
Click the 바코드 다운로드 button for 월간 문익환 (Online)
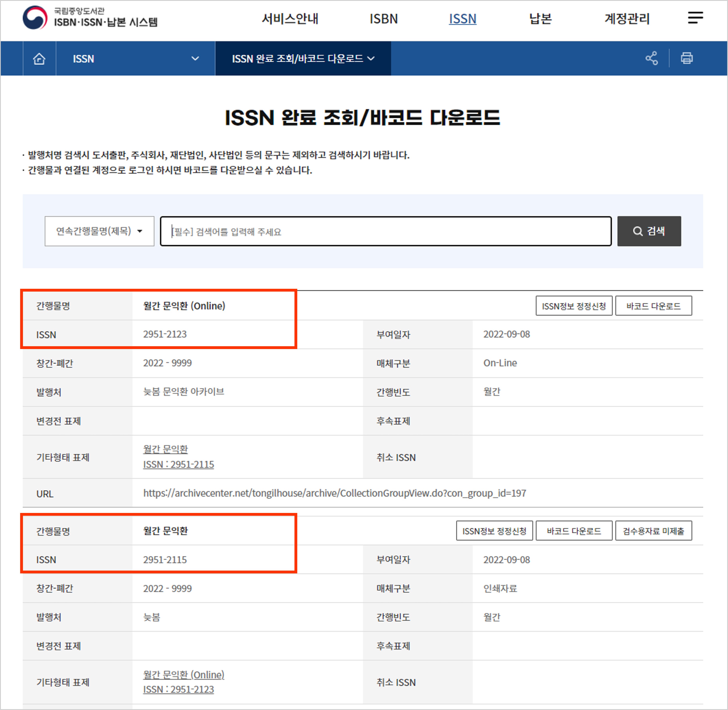[x=654, y=306]
